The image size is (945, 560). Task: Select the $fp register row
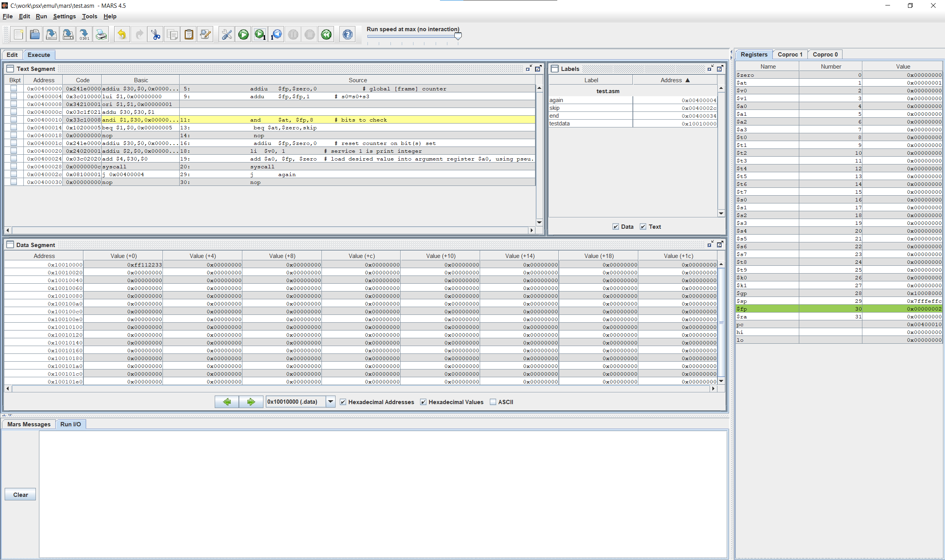point(838,309)
